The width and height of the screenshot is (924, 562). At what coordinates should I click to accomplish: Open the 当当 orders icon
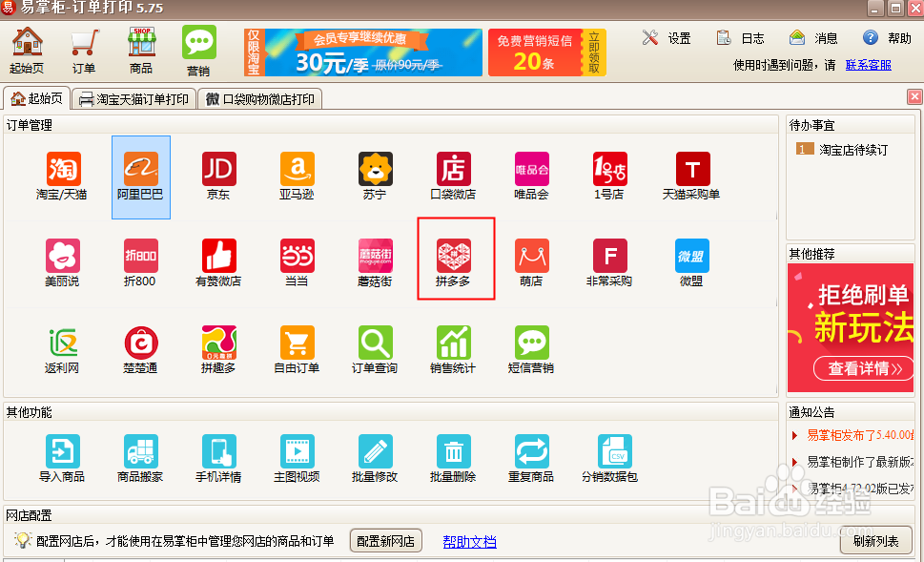click(x=297, y=263)
